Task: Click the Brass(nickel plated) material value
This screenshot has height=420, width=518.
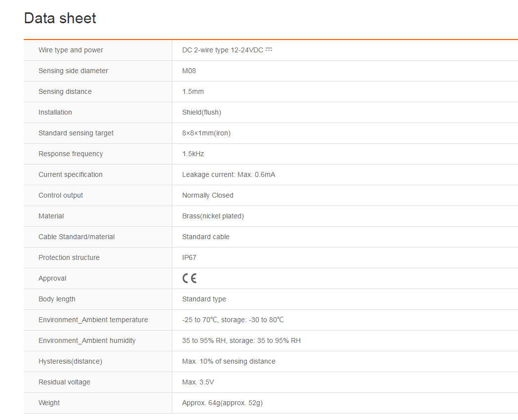Action: 213,216
